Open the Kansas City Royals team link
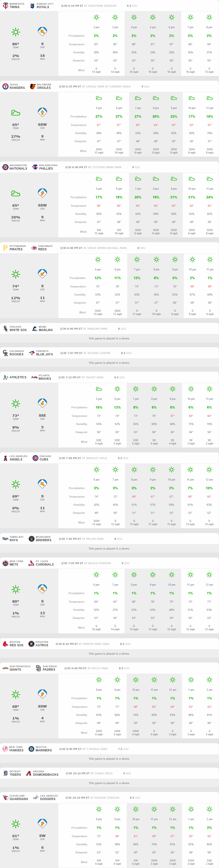Image resolution: width=219 pixels, height=868 pixels. tap(43, 7)
